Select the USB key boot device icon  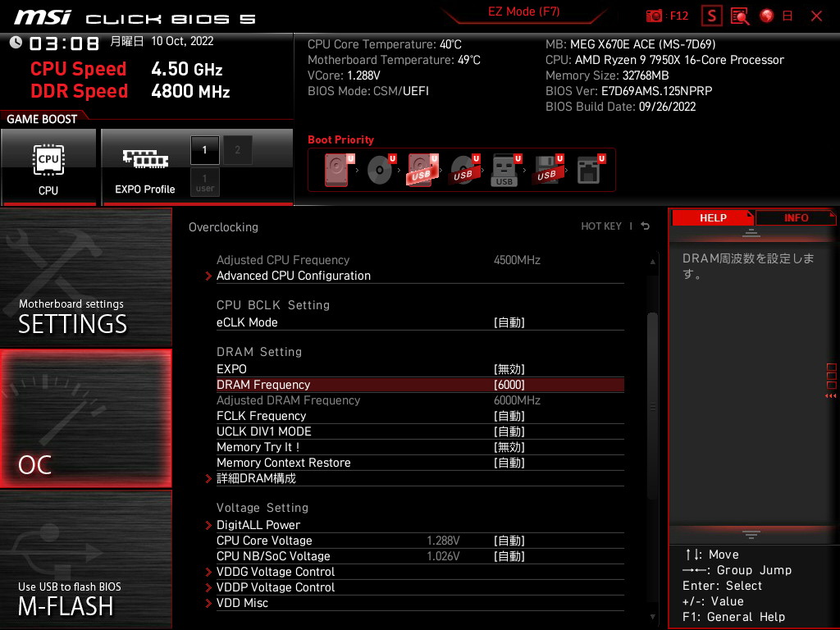(x=506, y=170)
